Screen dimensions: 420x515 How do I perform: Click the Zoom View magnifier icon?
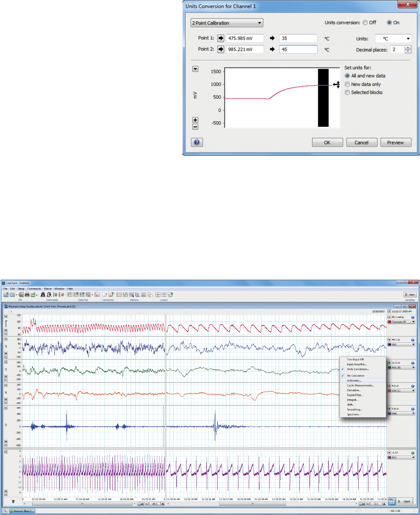(131, 295)
